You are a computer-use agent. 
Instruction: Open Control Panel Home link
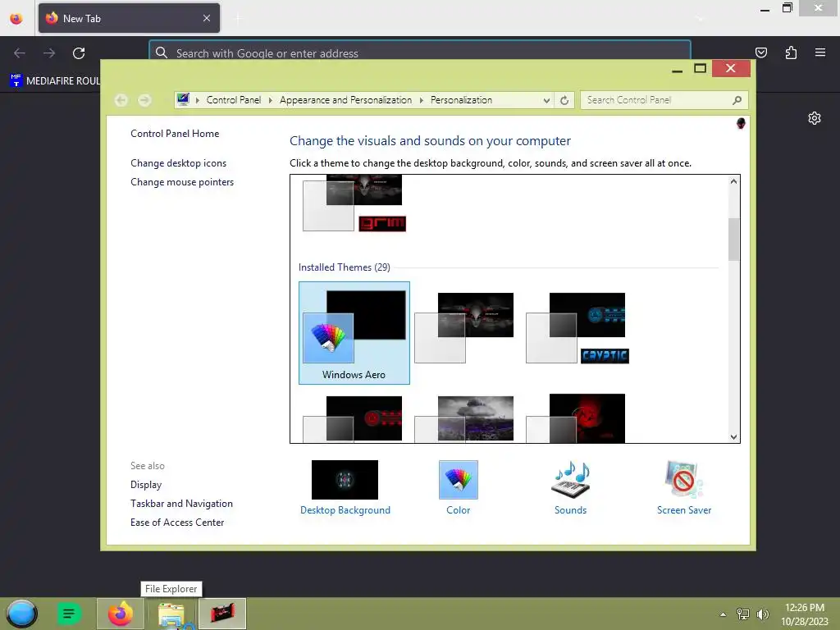point(175,134)
